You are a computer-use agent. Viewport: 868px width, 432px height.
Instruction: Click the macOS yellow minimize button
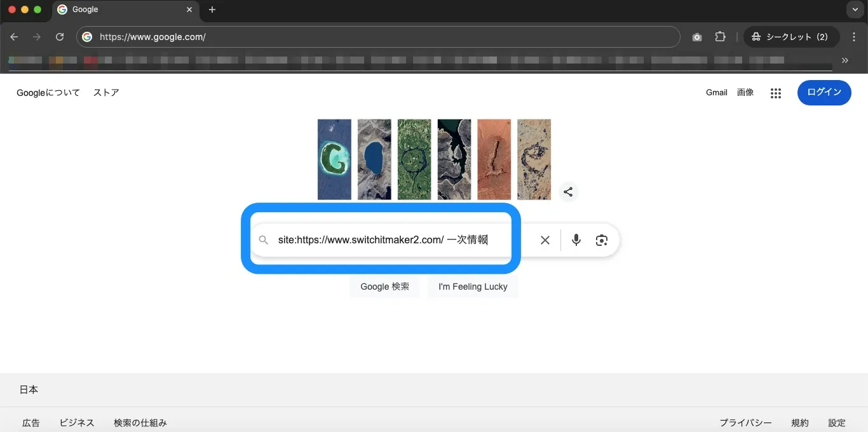pyautogui.click(x=25, y=10)
